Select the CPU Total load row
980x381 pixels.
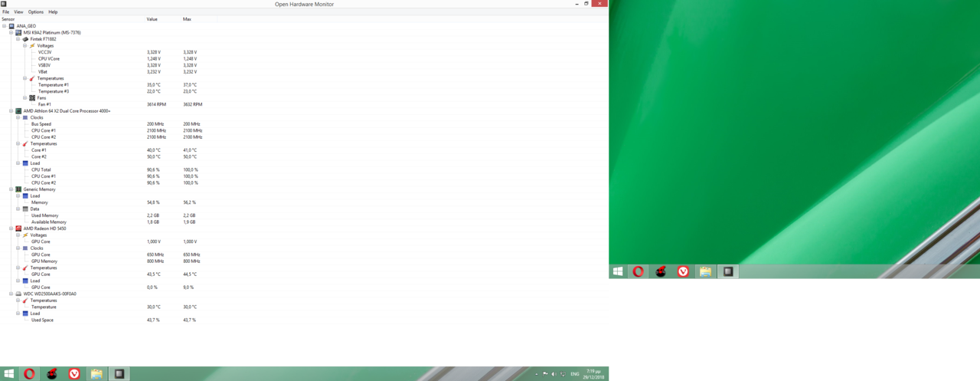click(x=41, y=169)
